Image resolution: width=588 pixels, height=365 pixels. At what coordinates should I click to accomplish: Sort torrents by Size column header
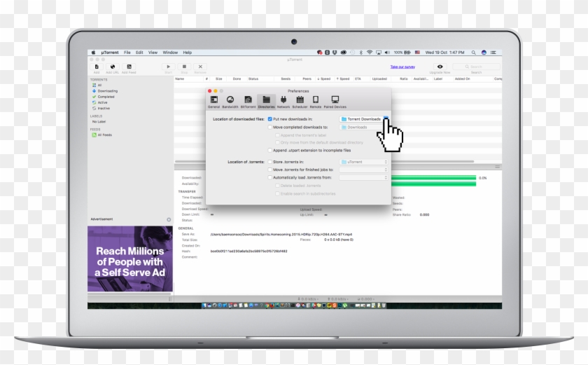click(x=219, y=79)
